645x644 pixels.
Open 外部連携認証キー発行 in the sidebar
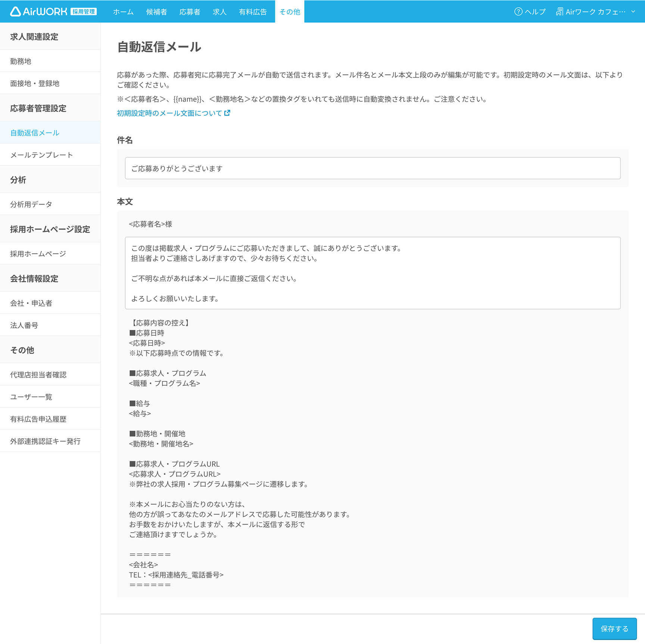coord(50,441)
